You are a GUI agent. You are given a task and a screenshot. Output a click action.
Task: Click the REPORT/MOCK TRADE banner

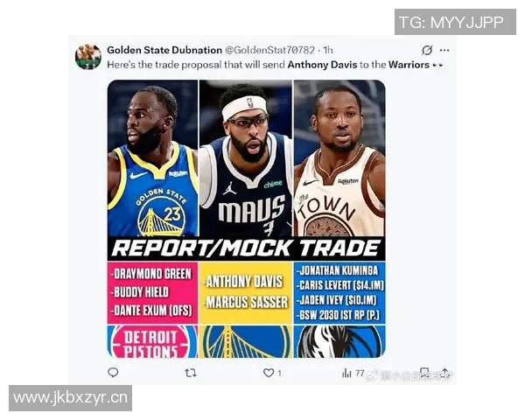point(247,248)
